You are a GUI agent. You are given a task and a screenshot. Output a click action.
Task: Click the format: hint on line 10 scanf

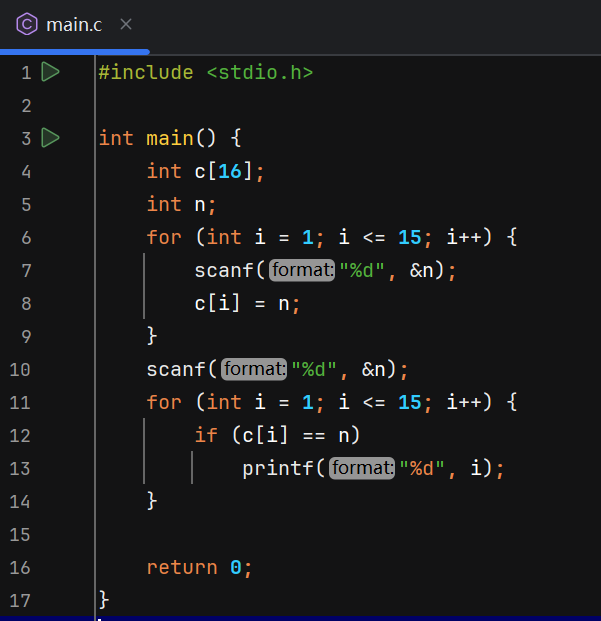254,369
